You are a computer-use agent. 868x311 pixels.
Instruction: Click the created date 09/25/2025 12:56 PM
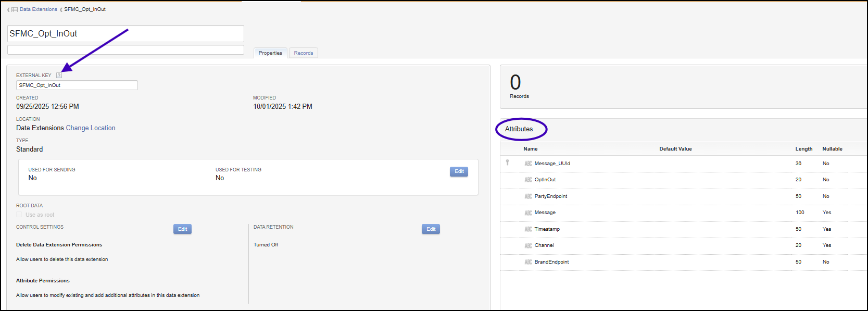click(47, 107)
